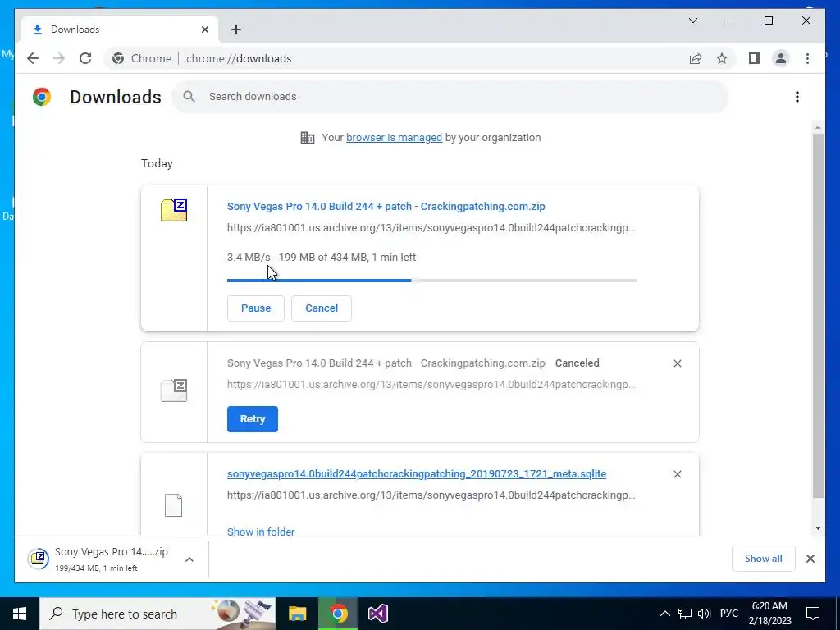Open the profile avatar menu
Image resolution: width=840 pixels, height=630 pixels.
(x=781, y=58)
